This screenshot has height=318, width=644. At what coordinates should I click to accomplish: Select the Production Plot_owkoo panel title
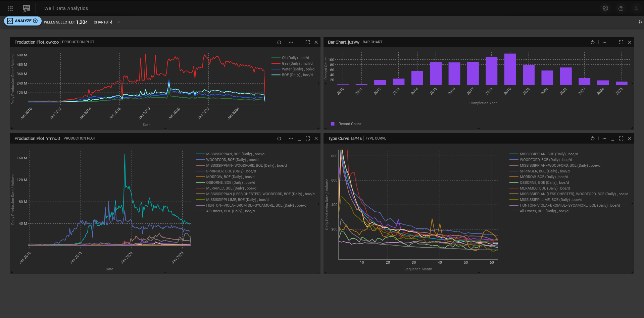point(36,42)
